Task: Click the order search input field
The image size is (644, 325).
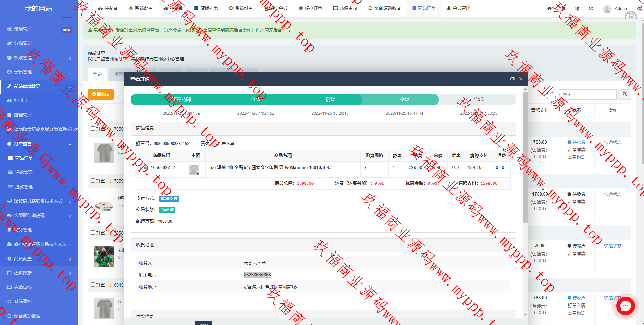Action: tap(587, 94)
